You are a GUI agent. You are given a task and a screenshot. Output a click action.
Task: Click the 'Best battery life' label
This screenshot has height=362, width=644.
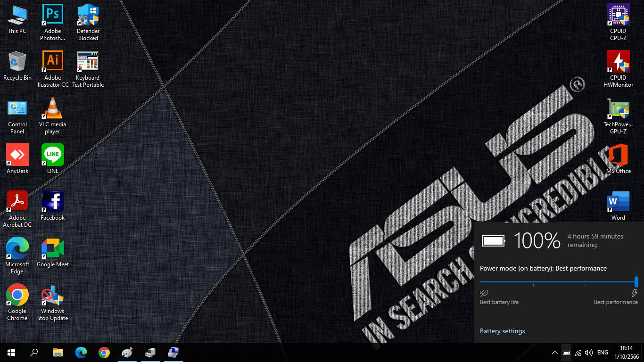coord(499,302)
